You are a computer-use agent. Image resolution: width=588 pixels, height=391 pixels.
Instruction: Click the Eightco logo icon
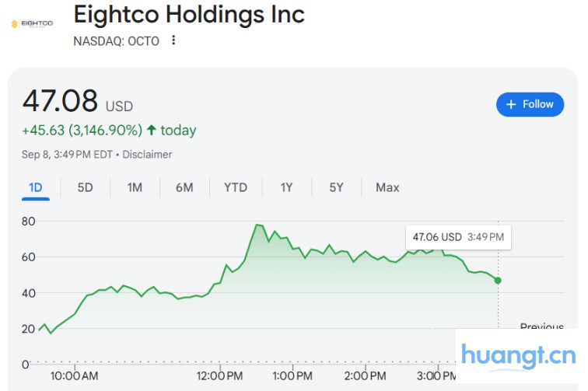tap(32, 24)
